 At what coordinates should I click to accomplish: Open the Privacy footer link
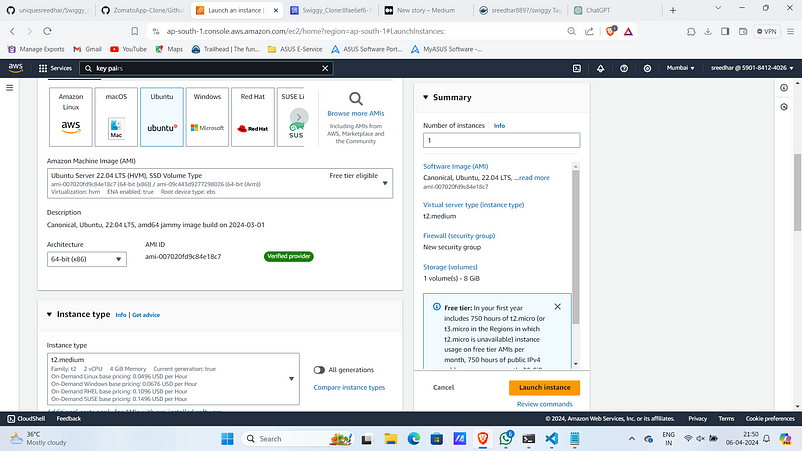click(x=697, y=419)
